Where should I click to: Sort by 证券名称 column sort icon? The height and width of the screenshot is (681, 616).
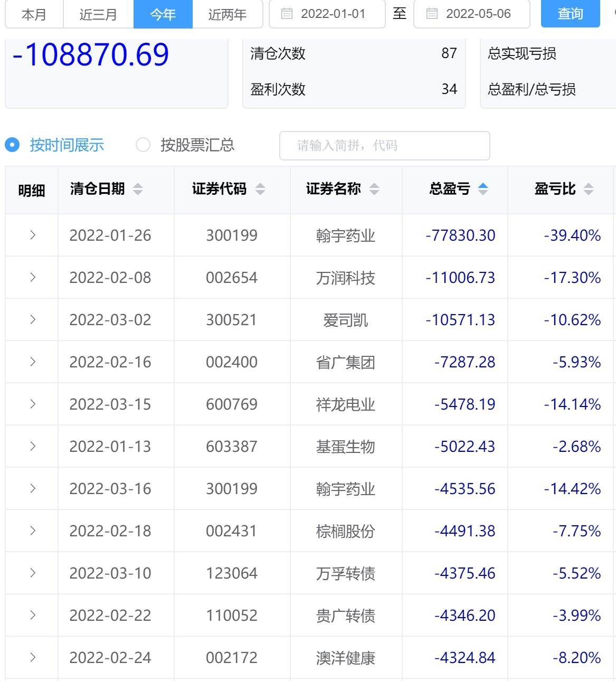tap(374, 189)
